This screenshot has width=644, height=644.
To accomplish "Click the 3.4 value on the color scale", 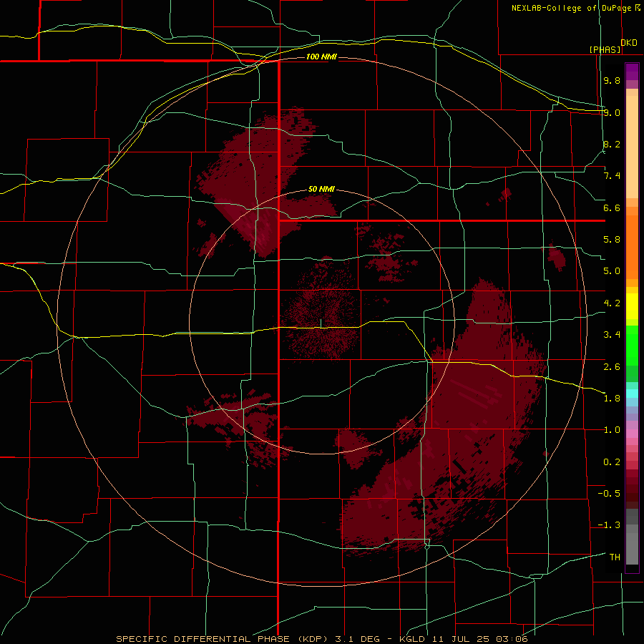I will 612,335.
